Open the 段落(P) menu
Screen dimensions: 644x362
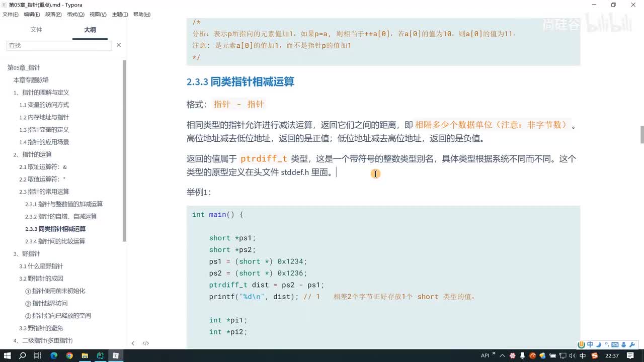54,15
